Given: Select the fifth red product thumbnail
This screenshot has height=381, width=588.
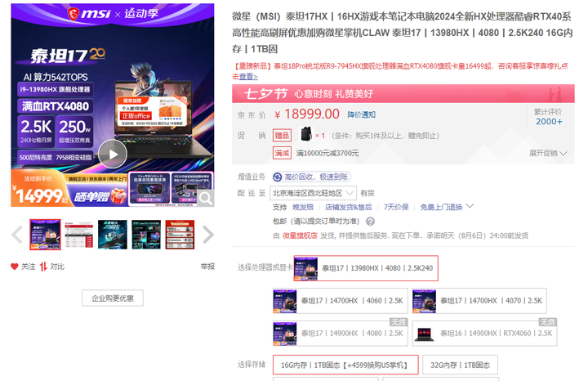Looking at the screenshot, I should click(x=180, y=235).
